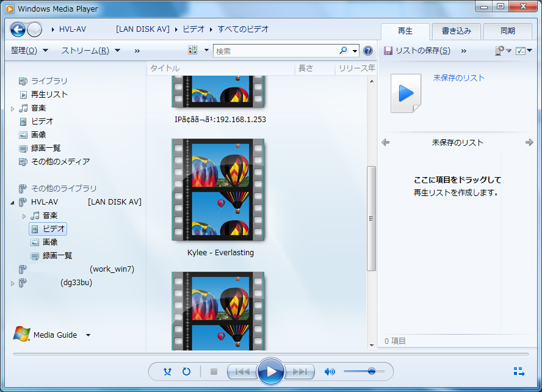Image resolution: width=542 pixels, height=392 pixels.
Task: Select the (work_win7) library
Action: (x=112, y=269)
